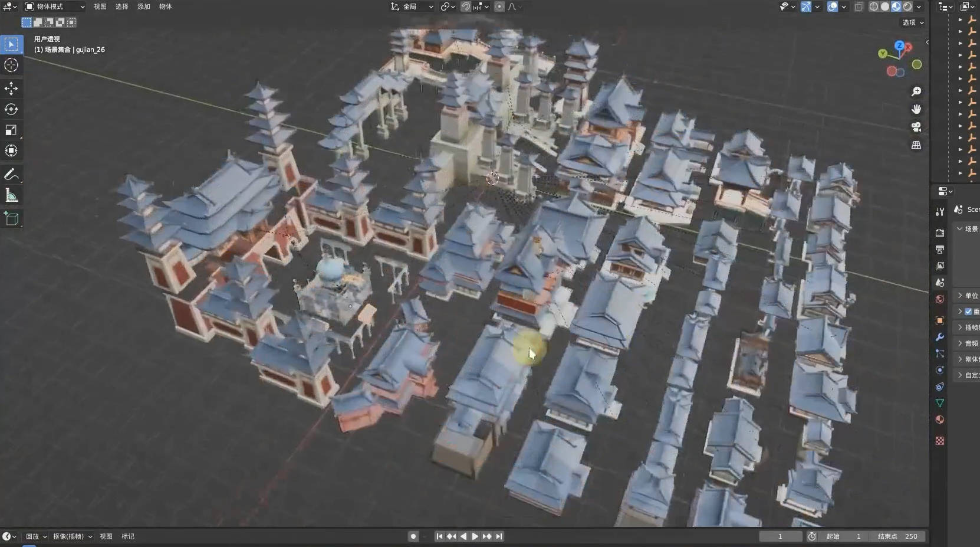Open the 选项 options dropdown
This screenshot has height=547, width=980.
tap(913, 22)
